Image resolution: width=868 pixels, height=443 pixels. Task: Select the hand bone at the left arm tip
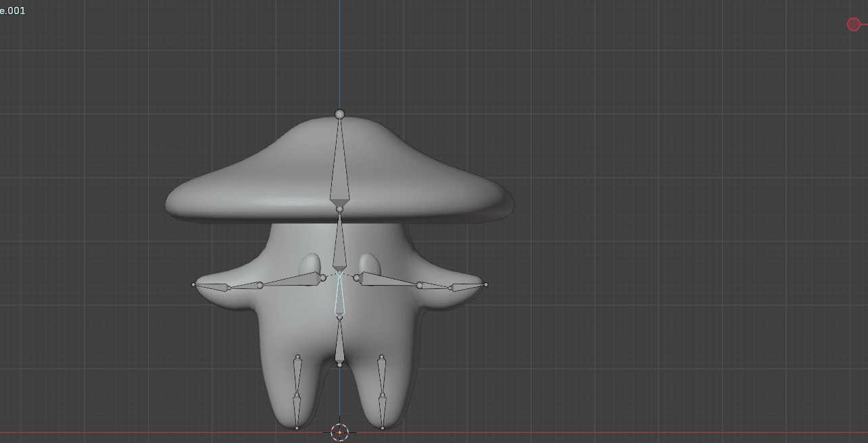[212, 287]
